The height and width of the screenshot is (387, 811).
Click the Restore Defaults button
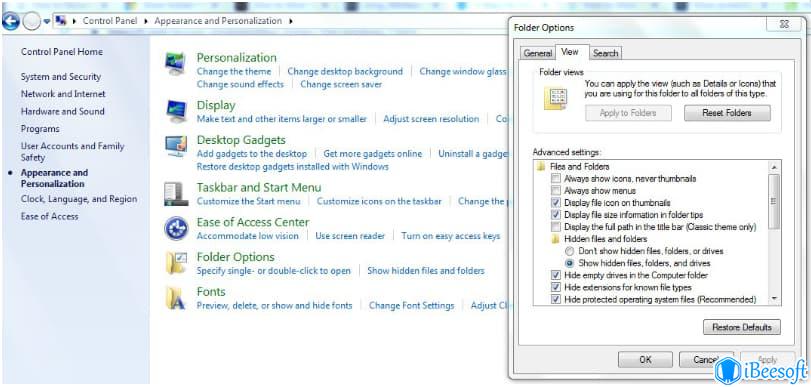click(x=742, y=327)
